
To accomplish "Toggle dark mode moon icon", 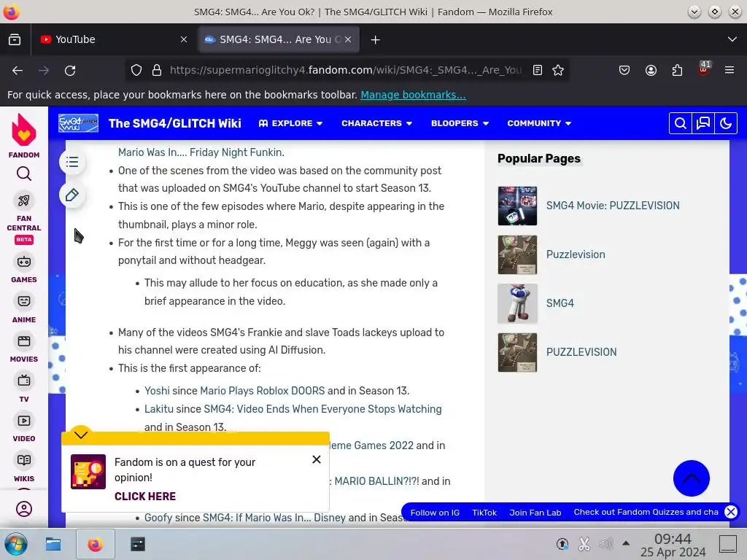I will coord(726,123).
